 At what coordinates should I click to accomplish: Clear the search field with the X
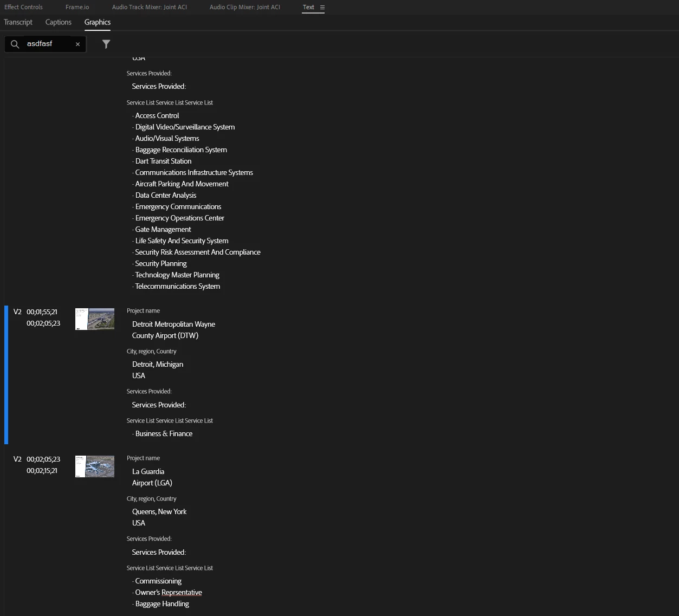pos(77,44)
